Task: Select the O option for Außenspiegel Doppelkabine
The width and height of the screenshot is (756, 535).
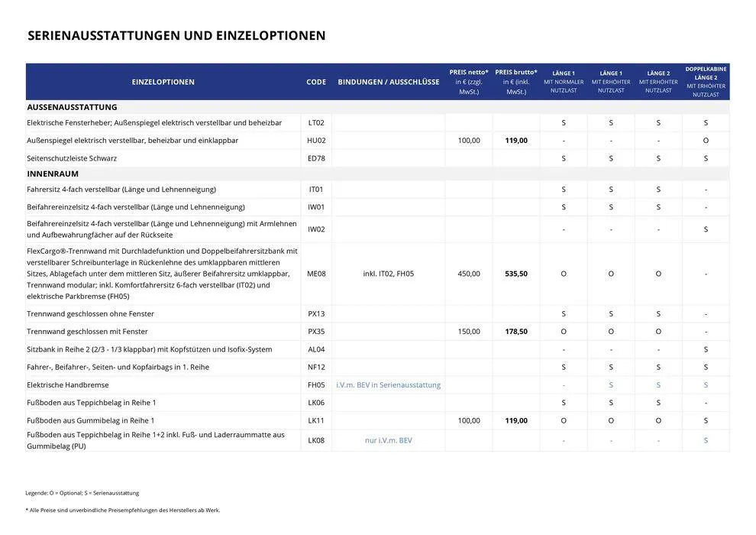Action: pos(706,139)
